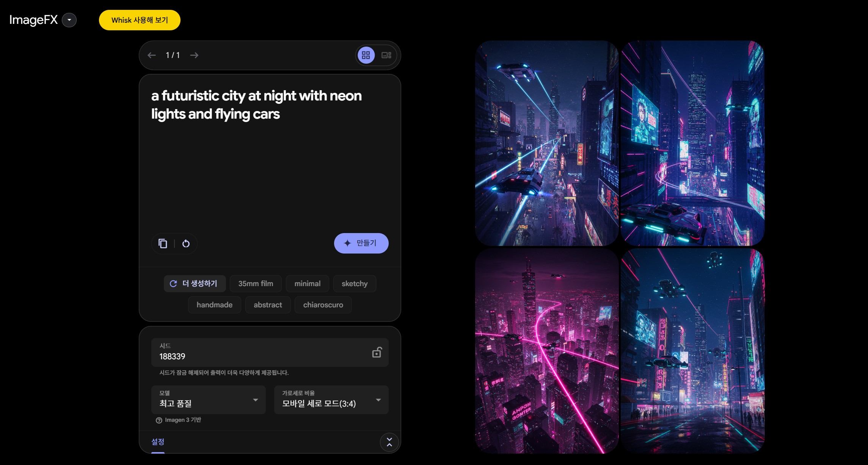Screen dimensions: 868x465
Task: Edit the seed input field 188339
Action: 228,356
